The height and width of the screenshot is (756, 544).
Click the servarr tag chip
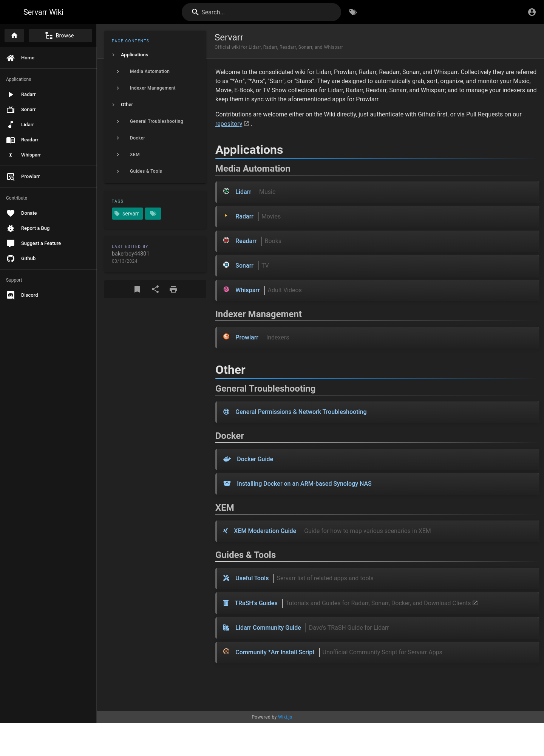click(127, 214)
